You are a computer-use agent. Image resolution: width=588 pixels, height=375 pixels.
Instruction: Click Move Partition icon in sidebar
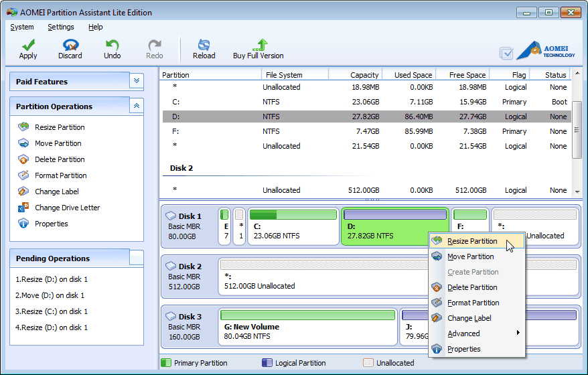(x=23, y=143)
